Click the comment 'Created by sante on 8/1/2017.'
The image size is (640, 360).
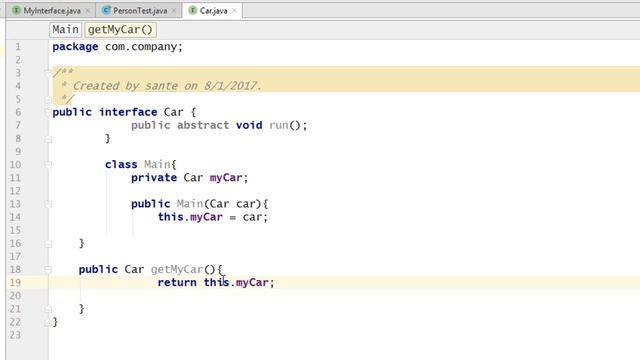pyautogui.click(x=167, y=86)
